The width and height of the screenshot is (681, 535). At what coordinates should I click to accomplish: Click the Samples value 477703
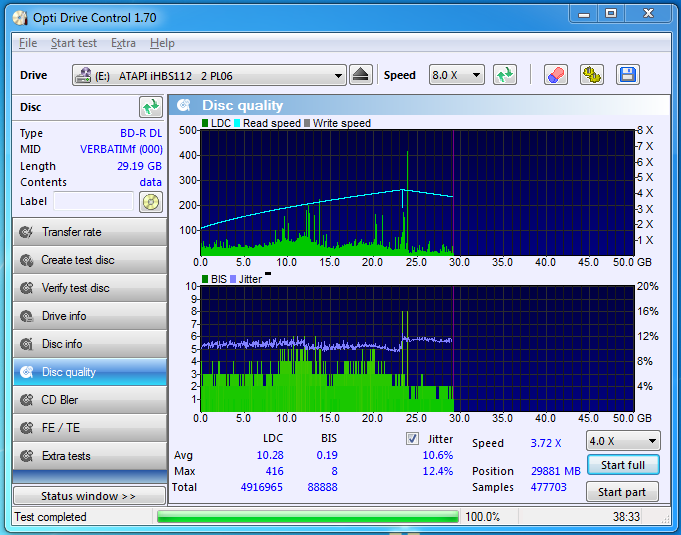[548, 487]
